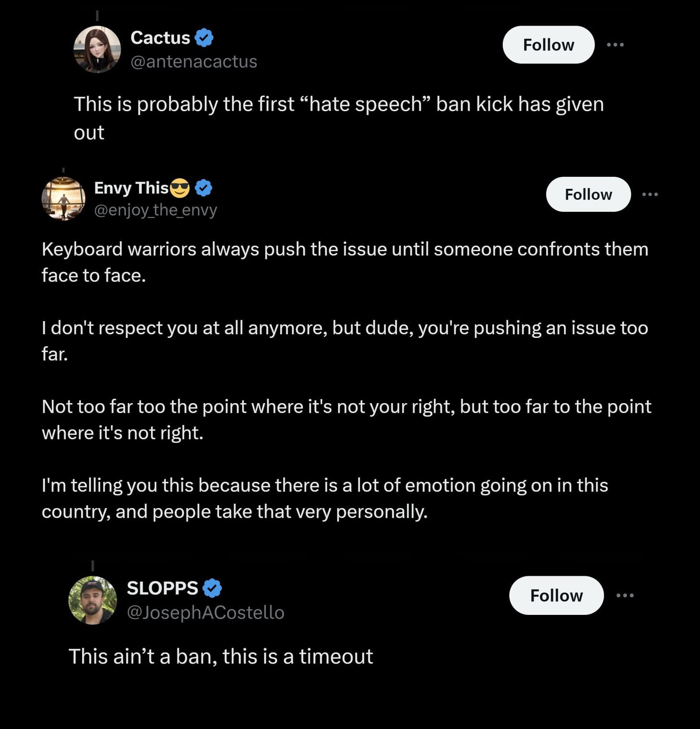Open the tweet reading 'This ain't a ban, this is a timeout'
The width and height of the screenshot is (700, 729).
[221, 656]
